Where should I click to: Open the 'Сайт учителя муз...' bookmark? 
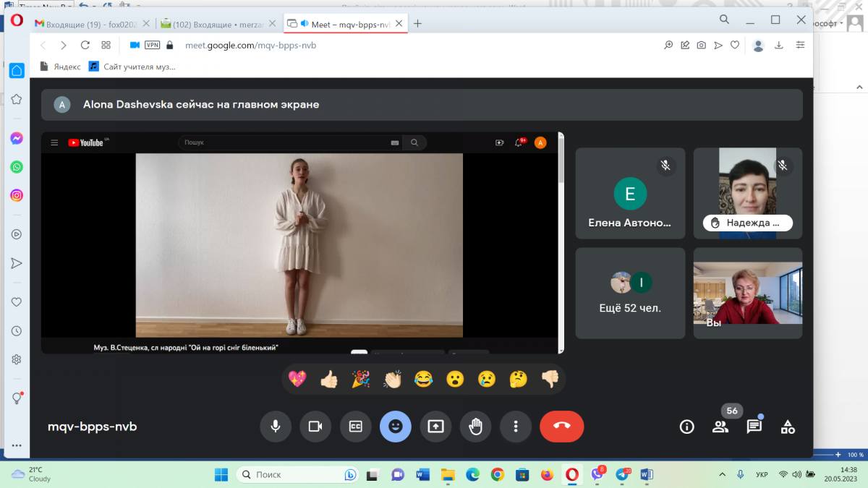pos(132,67)
